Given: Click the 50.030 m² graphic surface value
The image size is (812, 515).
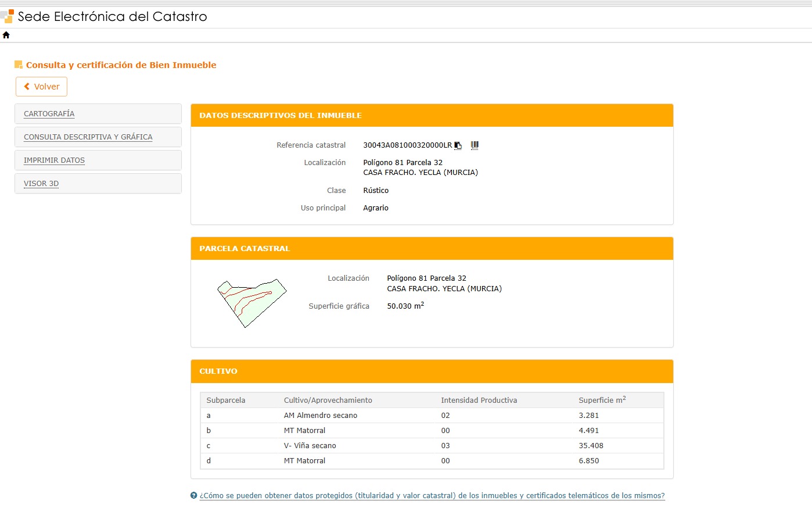Looking at the screenshot, I should coord(405,306).
